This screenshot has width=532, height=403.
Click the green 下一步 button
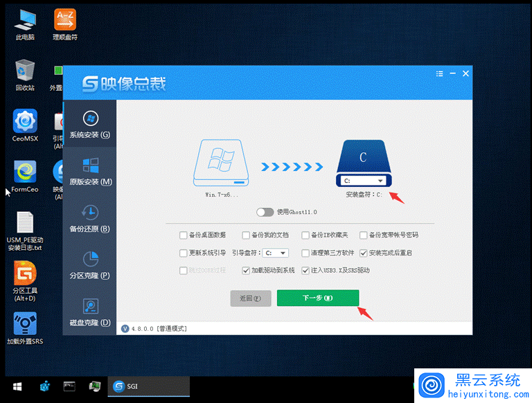318,298
